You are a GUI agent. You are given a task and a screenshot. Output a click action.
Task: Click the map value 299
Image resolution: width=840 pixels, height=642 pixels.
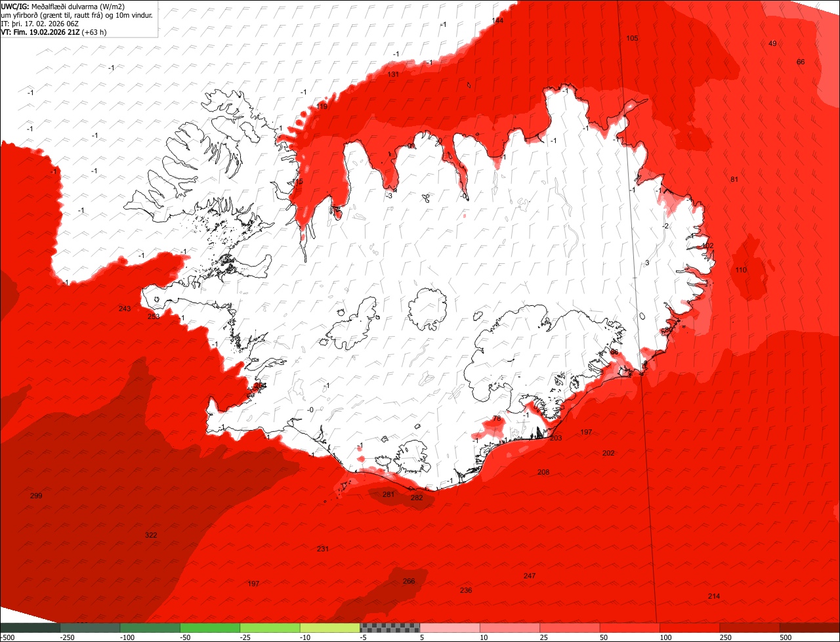[x=36, y=496]
